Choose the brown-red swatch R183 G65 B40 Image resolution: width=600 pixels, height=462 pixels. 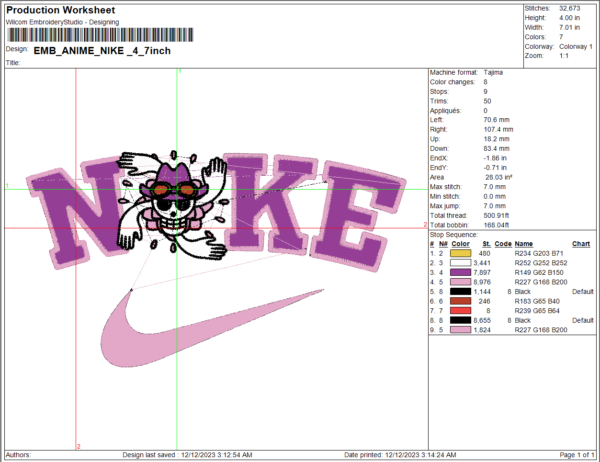[x=460, y=301]
